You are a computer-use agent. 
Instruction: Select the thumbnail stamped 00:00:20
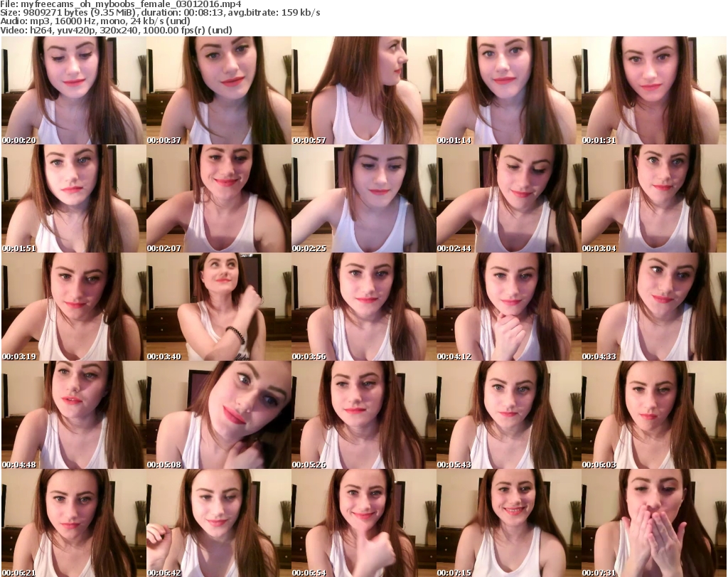click(73, 90)
